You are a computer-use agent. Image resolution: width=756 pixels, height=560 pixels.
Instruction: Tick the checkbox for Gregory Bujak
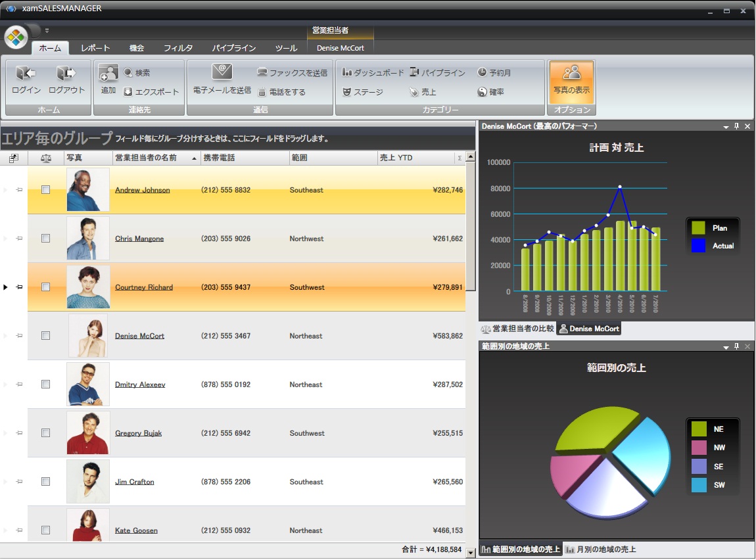tap(45, 433)
